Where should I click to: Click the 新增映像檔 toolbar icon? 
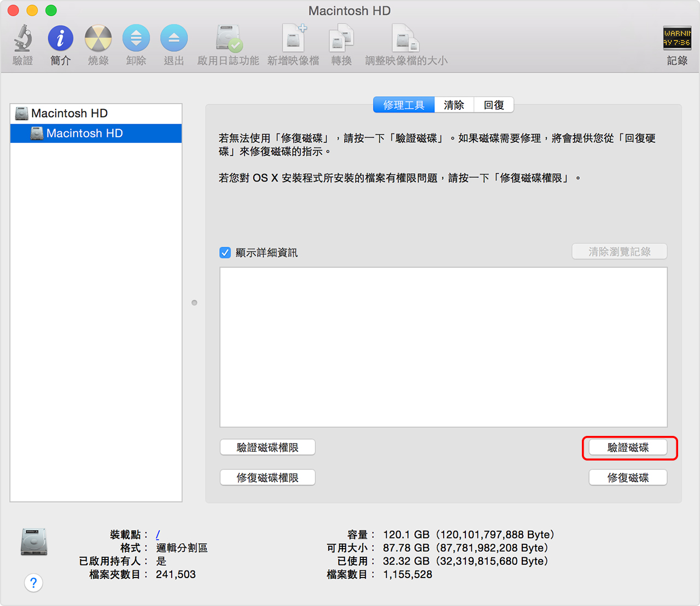tap(294, 38)
